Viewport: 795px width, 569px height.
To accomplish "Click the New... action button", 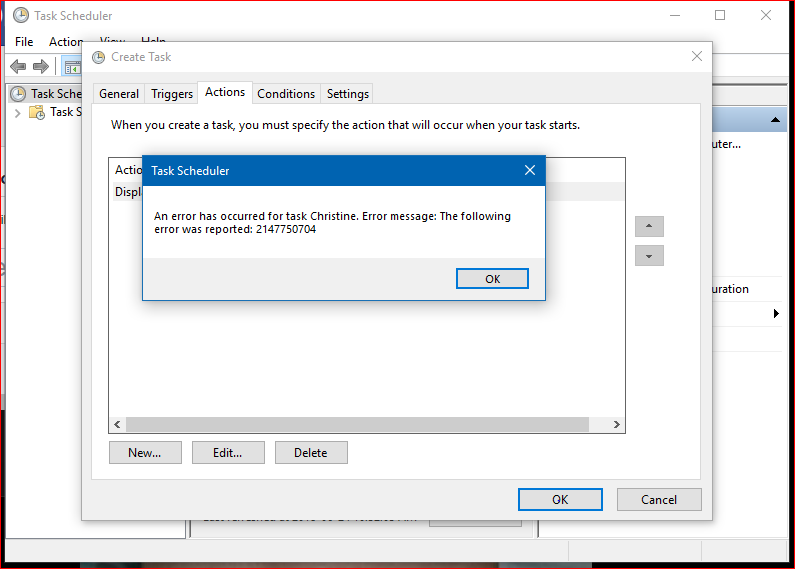I will pos(145,452).
